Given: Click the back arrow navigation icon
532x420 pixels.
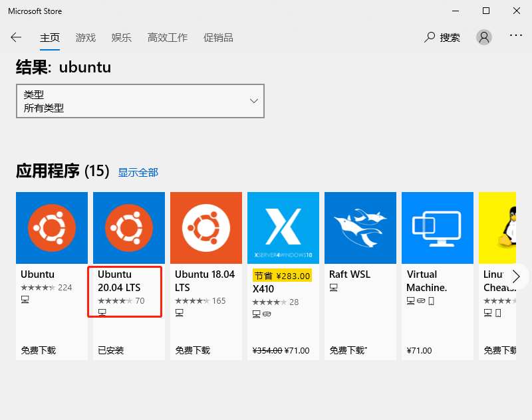Looking at the screenshot, I should pyautogui.click(x=16, y=37).
